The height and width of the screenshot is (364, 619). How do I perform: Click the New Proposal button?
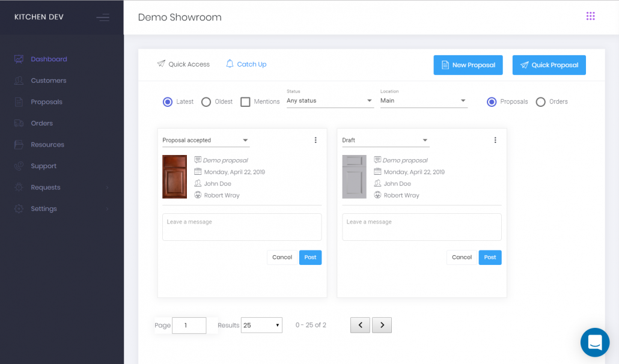[x=468, y=65]
